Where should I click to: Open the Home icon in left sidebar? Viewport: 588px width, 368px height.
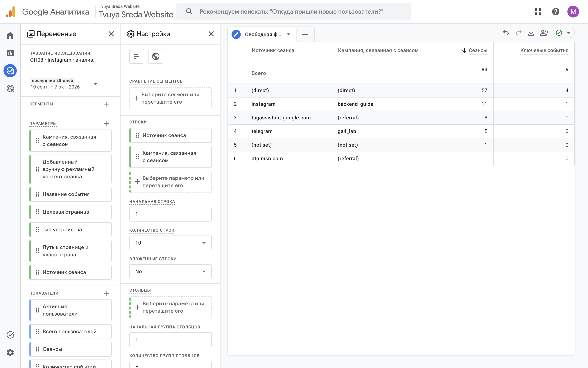point(10,36)
